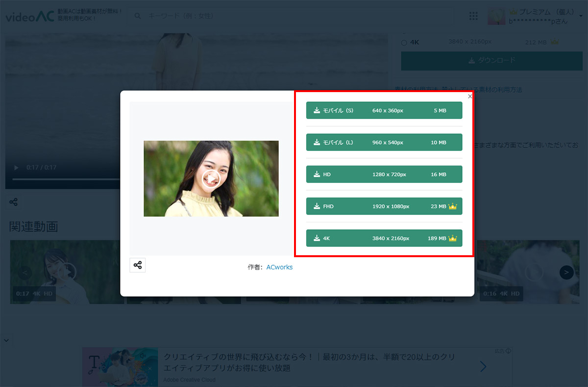Click the share icon below main video
Screen dimensions: 588x387
14,202
